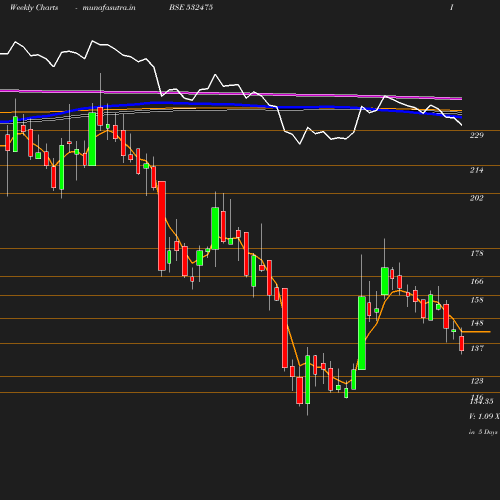
Task: Select the 158 price level label
Action: point(477,300)
